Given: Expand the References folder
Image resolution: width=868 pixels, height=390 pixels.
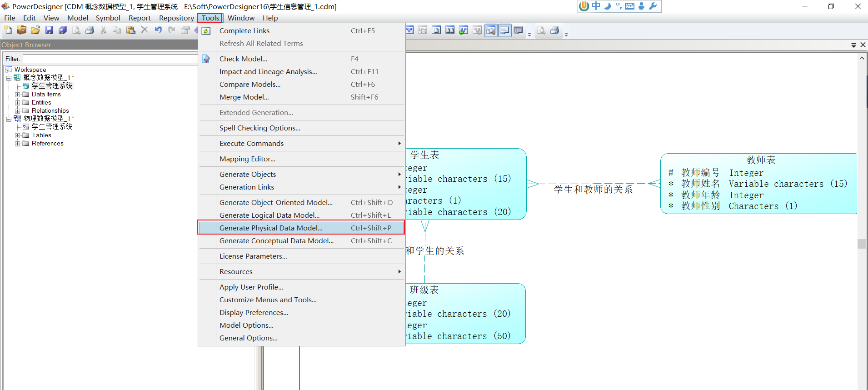Looking at the screenshot, I should (x=17, y=144).
